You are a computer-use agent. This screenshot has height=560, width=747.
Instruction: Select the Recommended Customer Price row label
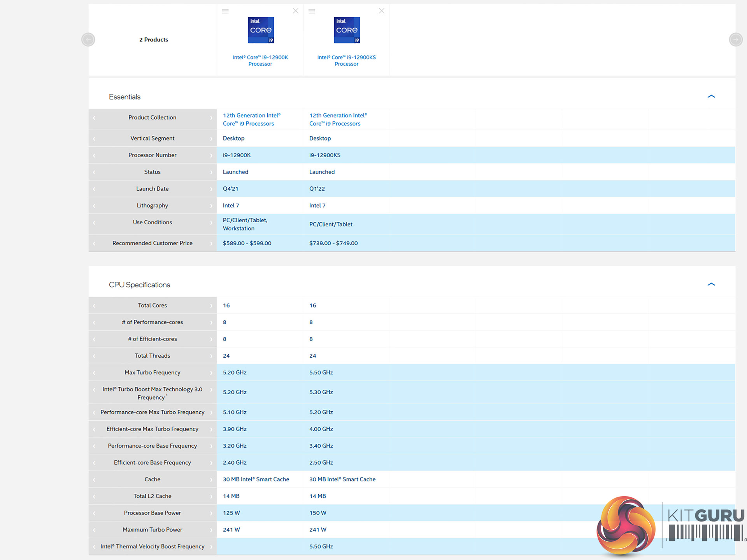152,243
